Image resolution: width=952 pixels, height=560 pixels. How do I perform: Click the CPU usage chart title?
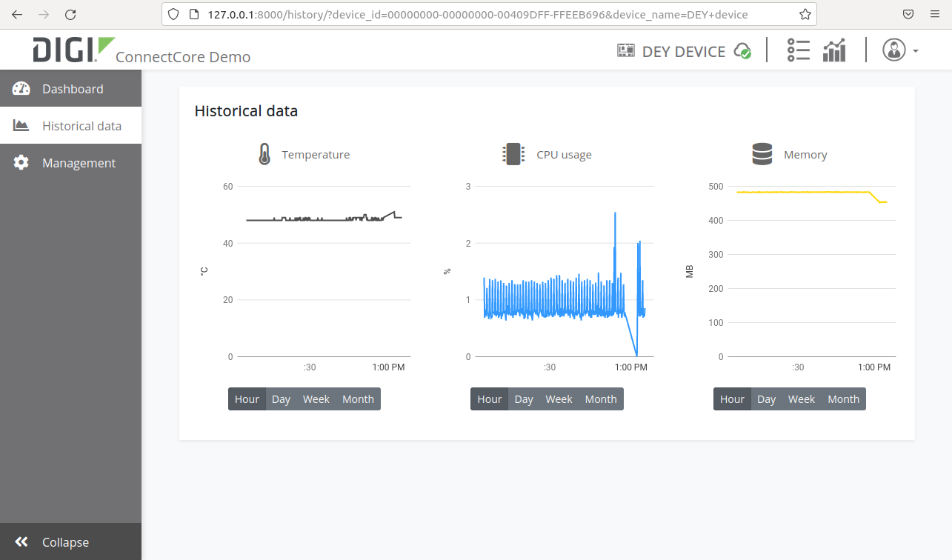click(x=564, y=155)
